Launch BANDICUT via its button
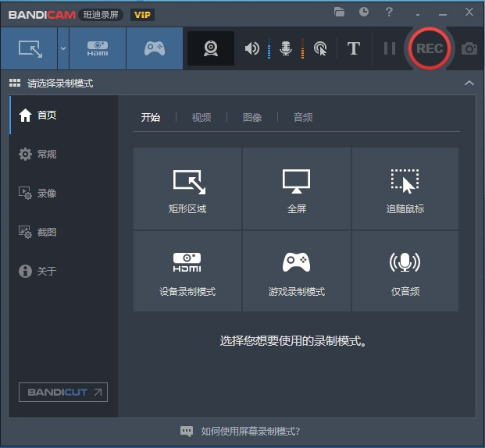This screenshot has height=448, width=485. (x=63, y=392)
